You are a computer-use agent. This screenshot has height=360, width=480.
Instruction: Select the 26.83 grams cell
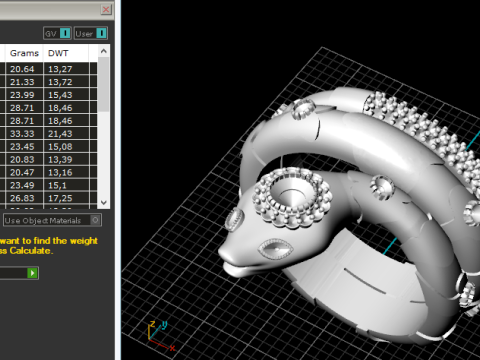[x=24, y=198]
